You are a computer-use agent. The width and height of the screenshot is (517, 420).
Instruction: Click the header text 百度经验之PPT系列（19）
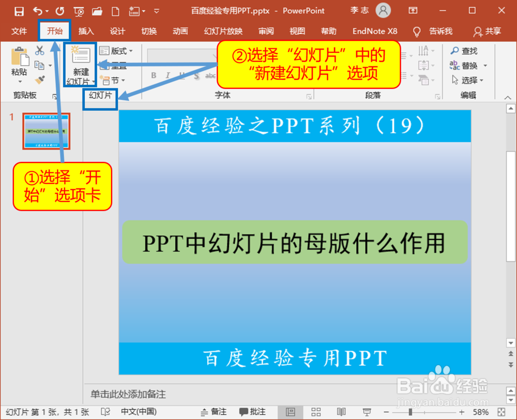290,126
